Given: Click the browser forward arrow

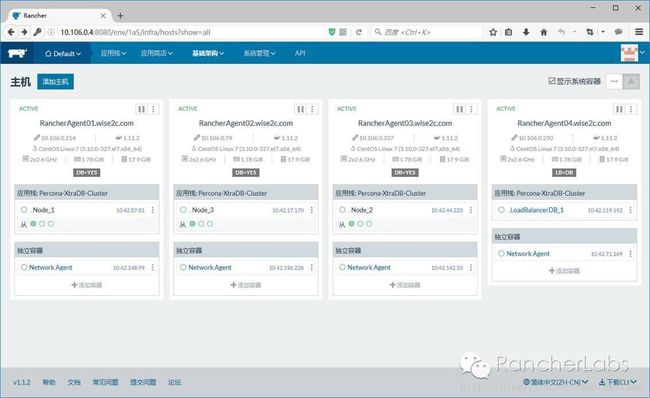Looking at the screenshot, I should [24, 32].
